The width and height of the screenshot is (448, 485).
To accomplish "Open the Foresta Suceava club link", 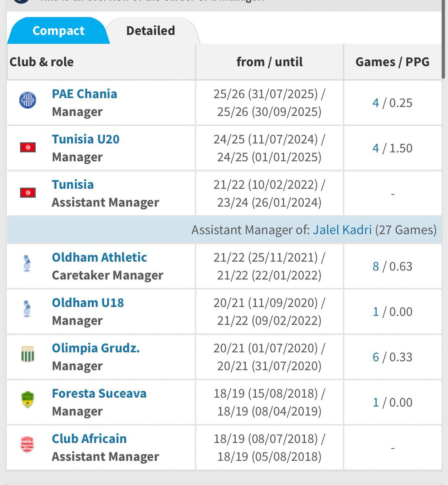I will point(99,393).
